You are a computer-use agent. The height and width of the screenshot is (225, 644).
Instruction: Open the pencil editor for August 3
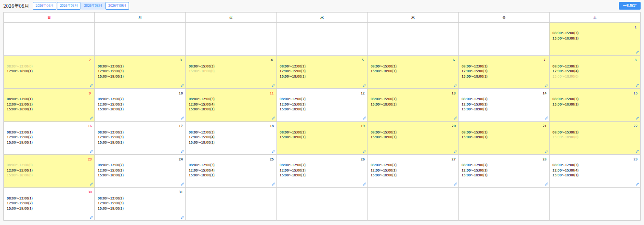click(183, 85)
